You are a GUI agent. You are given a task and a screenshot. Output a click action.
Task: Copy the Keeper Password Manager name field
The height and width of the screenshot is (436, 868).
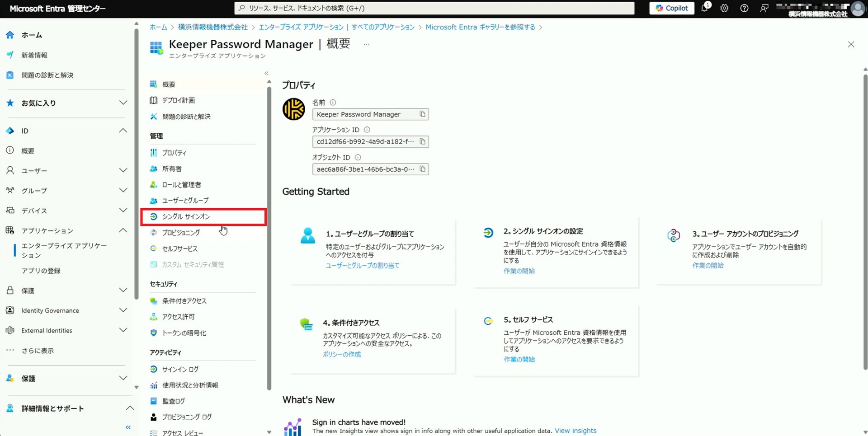click(x=422, y=114)
